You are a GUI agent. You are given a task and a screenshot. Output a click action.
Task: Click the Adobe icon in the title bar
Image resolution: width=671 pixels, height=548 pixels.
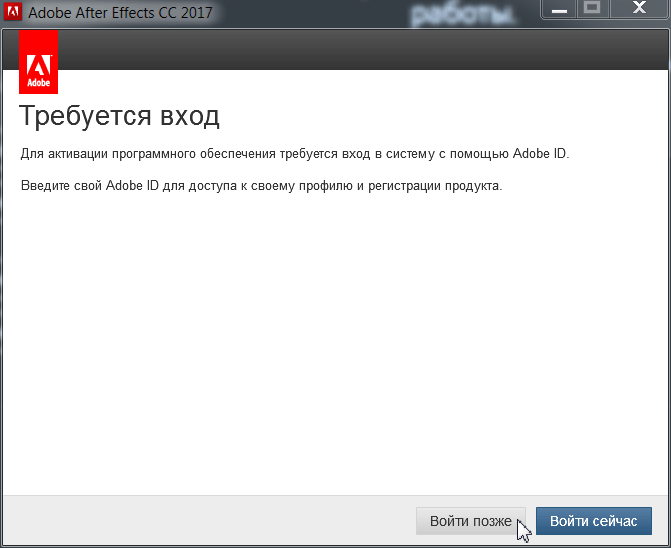click(x=12, y=12)
